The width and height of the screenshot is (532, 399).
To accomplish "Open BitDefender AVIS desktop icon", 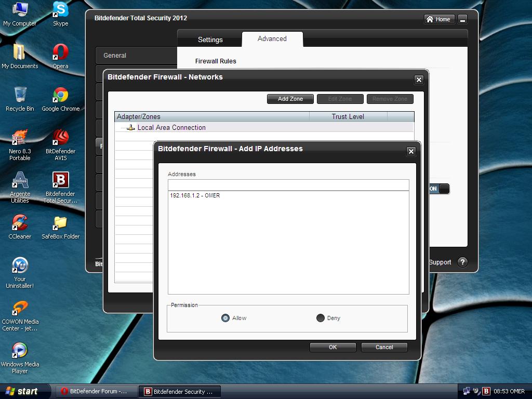I will [60, 145].
